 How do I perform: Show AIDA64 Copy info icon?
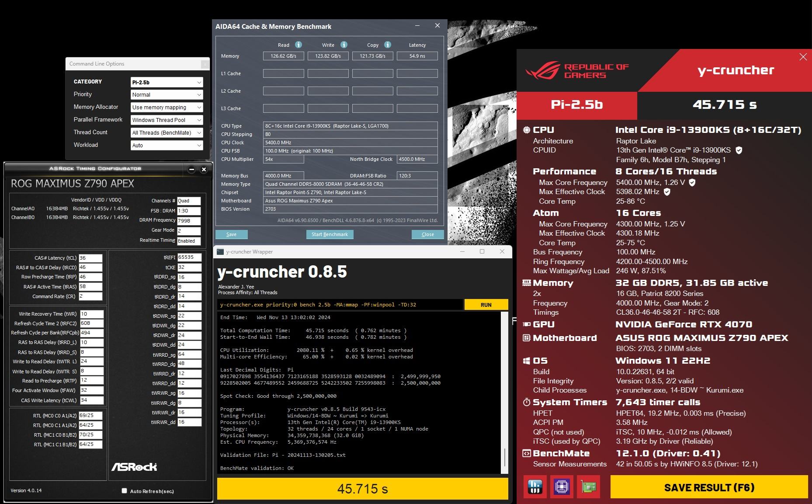(388, 45)
